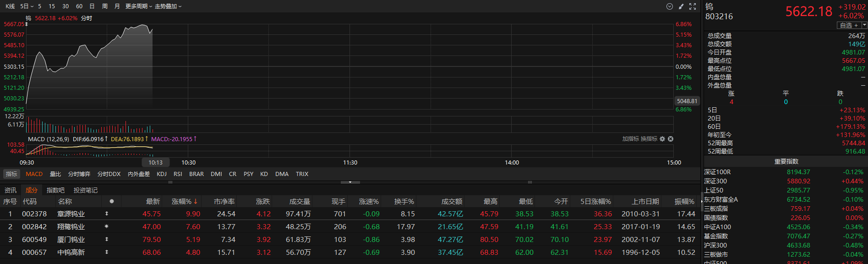This screenshot has height=264, width=868.
Task: Toggle the 指标 indicator bar button
Action: coord(11,174)
